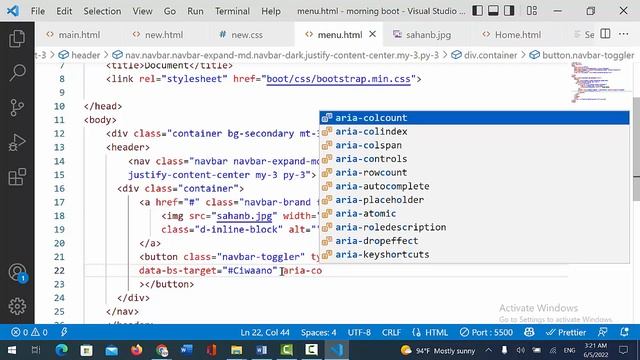Toggle the secondary side bar layout icon
The width and height of the screenshot is (640, 360).
(509, 11)
